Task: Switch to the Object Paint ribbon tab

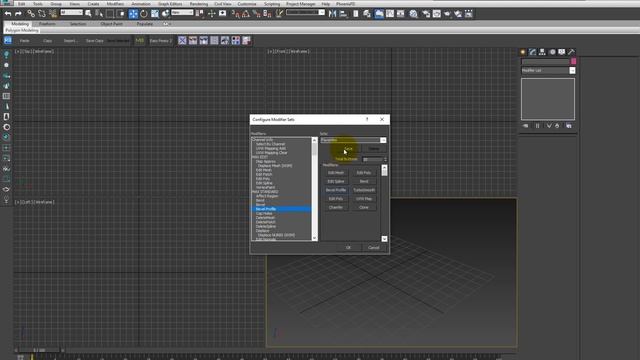Action: (x=111, y=24)
